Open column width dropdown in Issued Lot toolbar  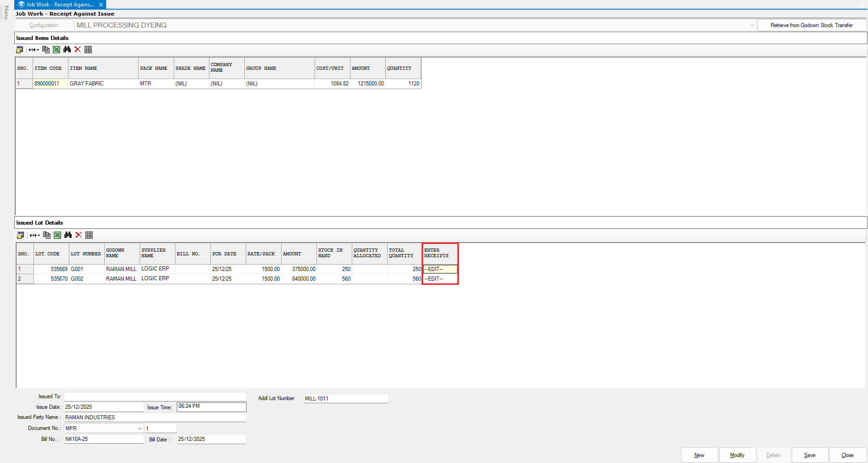(35, 235)
